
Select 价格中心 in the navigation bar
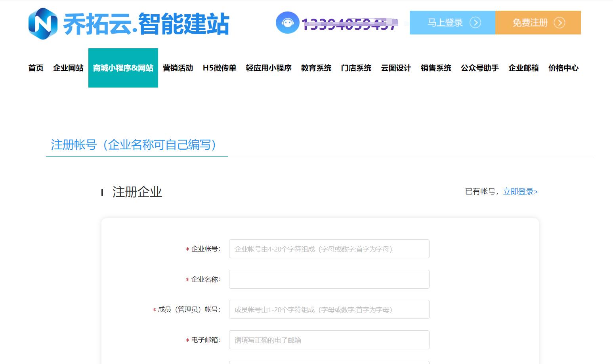click(x=563, y=68)
